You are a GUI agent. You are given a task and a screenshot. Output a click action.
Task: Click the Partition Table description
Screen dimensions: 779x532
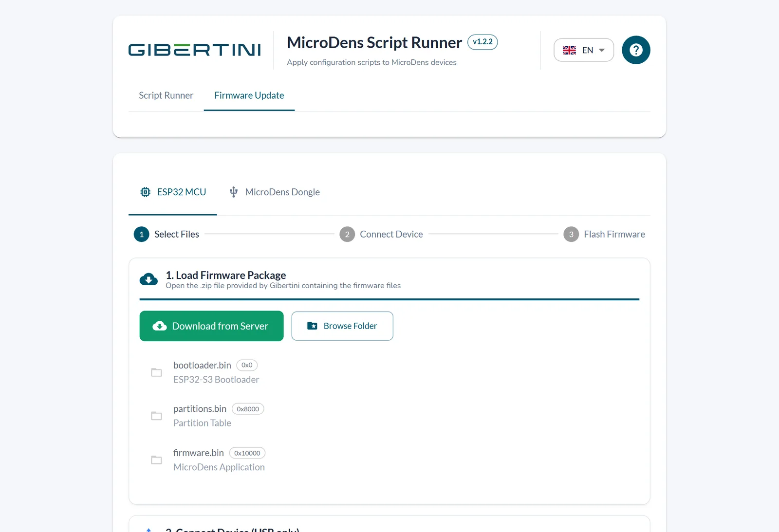coord(202,423)
